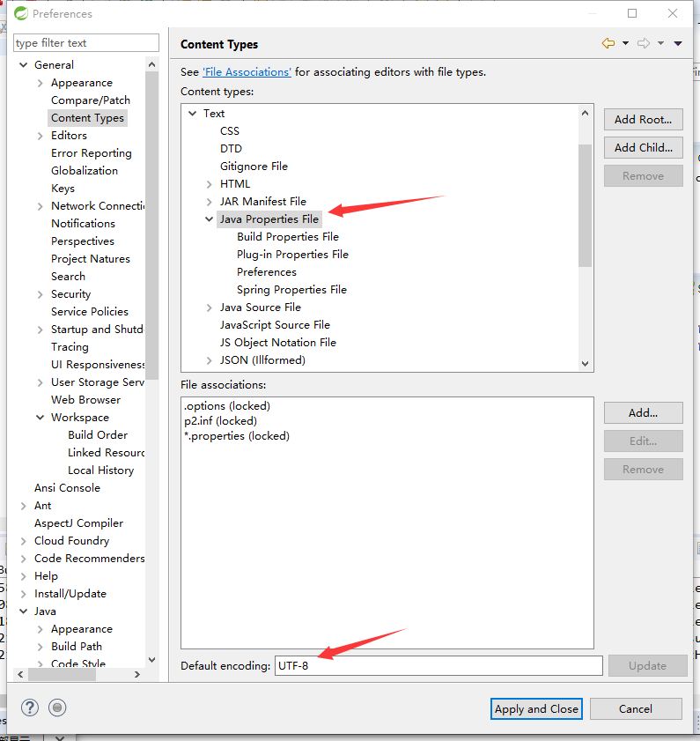Expand the Ant preferences node

[23, 506]
